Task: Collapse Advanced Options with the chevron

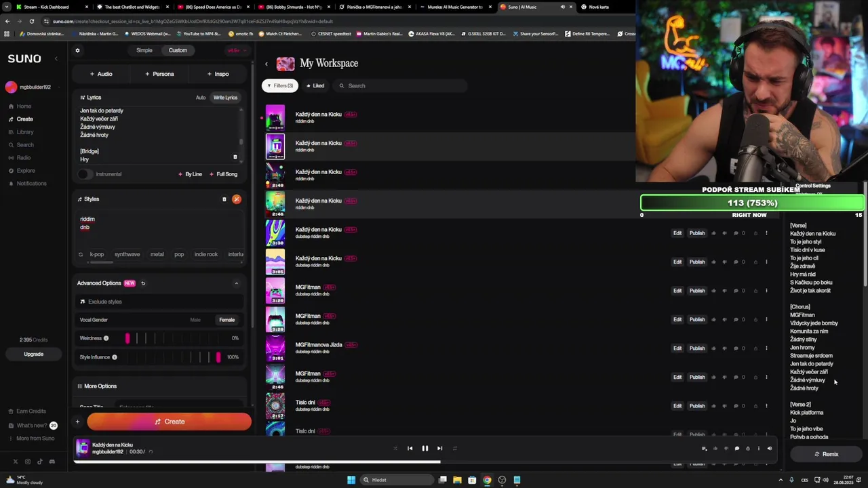Action: [237, 283]
